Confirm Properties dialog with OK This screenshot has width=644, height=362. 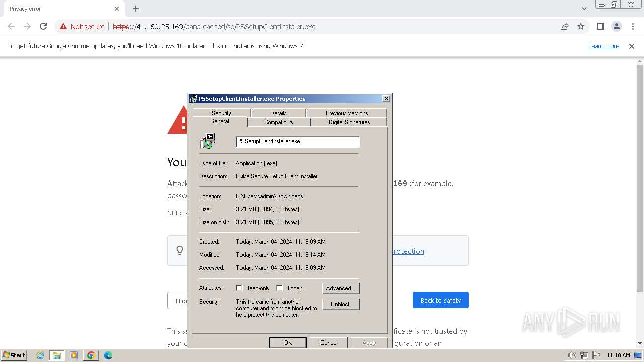coord(288,342)
